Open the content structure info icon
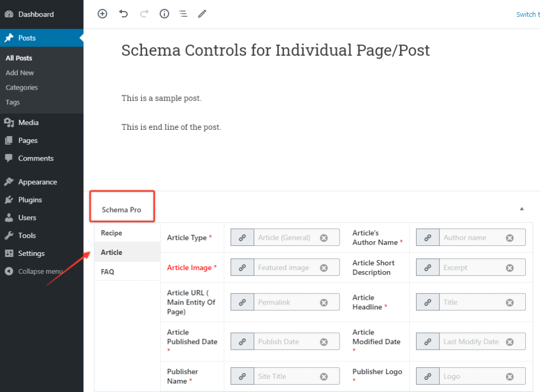The height and width of the screenshot is (392, 540). (165, 14)
